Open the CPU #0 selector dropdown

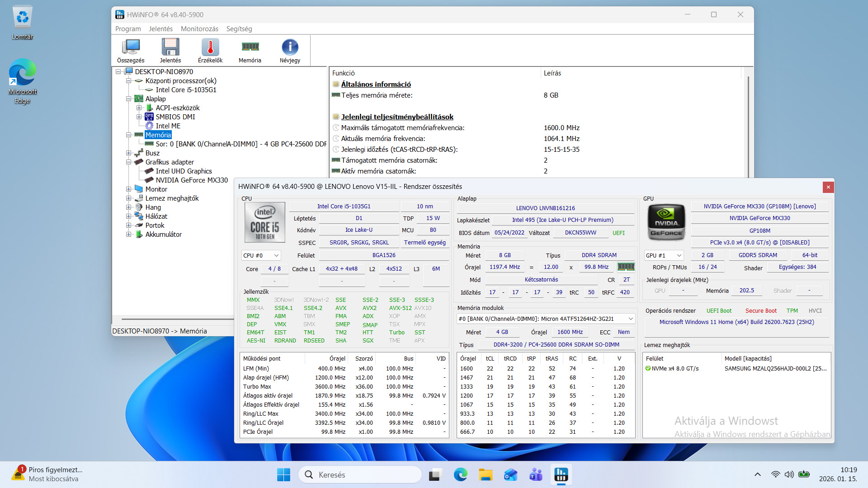pos(261,255)
